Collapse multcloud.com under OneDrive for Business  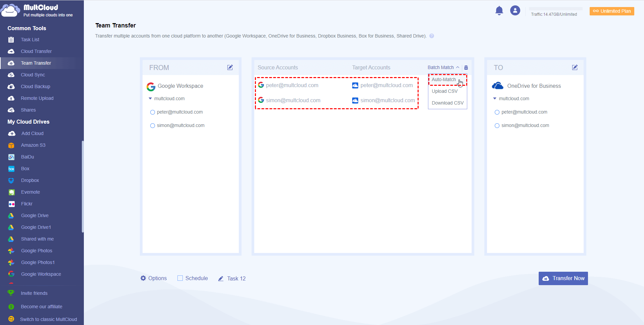(495, 99)
